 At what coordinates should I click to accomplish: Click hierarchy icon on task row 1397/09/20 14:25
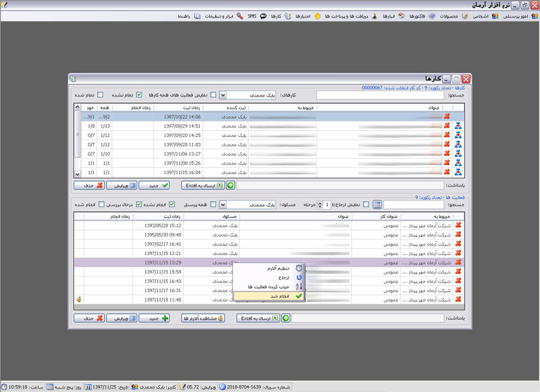(x=458, y=135)
